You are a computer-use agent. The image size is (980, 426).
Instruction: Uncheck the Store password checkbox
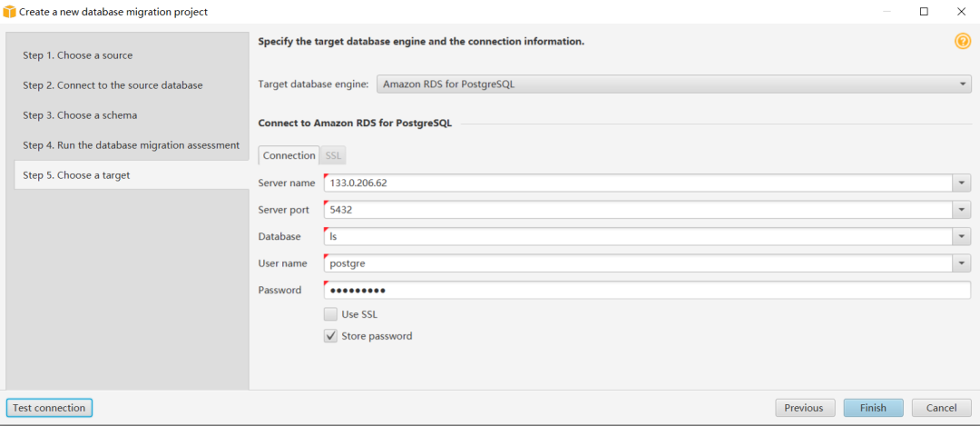click(x=331, y=336)
